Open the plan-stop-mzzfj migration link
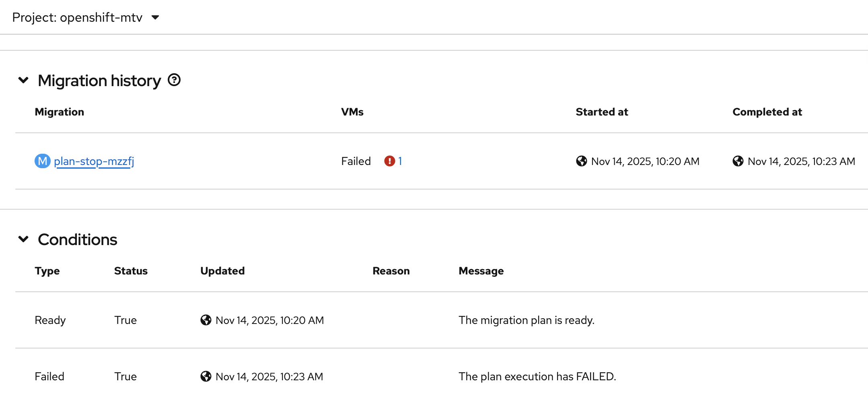Screen dimensions: 868x400 (94, 161)
